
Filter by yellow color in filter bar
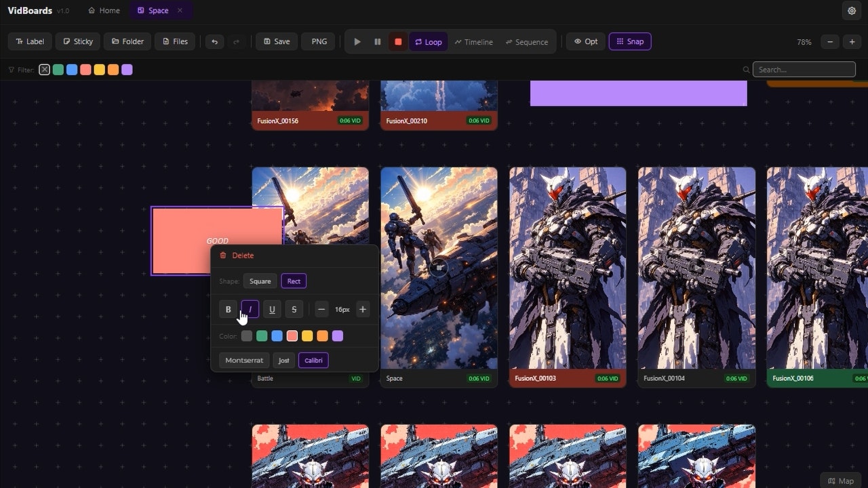(x=100, y=70)
